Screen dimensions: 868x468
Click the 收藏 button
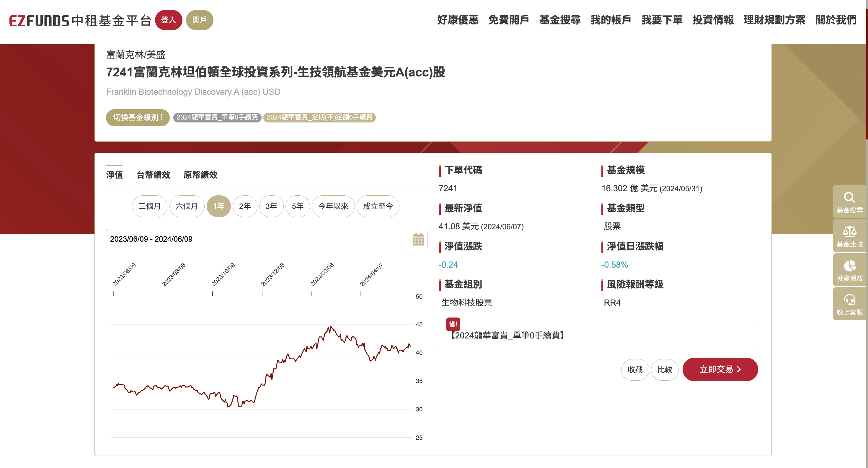point(635,370)
